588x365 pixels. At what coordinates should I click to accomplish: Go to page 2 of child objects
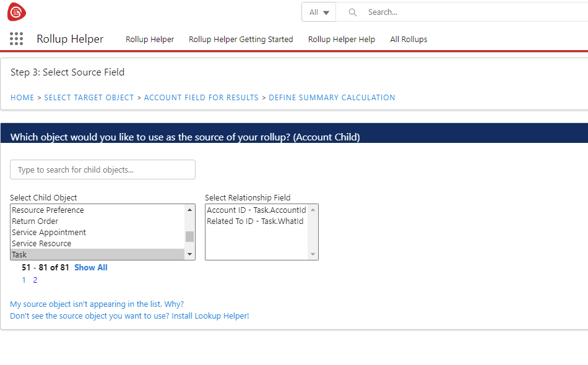point(35,280)
